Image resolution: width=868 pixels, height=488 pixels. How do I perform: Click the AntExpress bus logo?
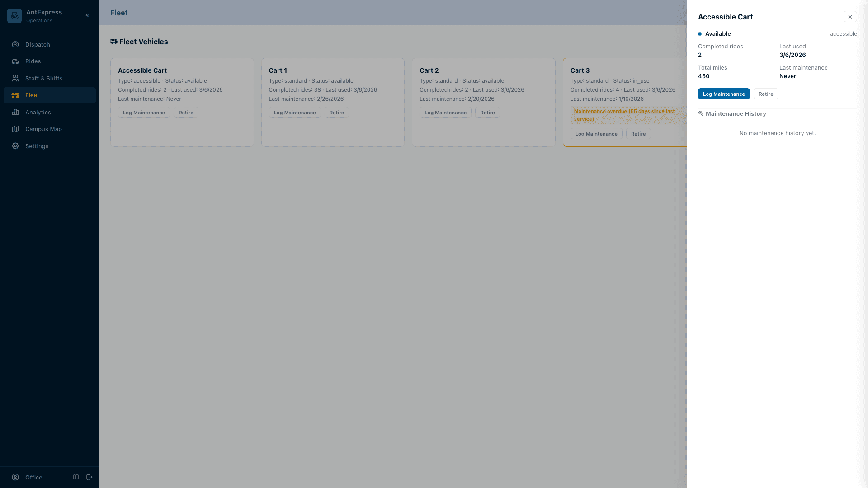coord(14,15)
